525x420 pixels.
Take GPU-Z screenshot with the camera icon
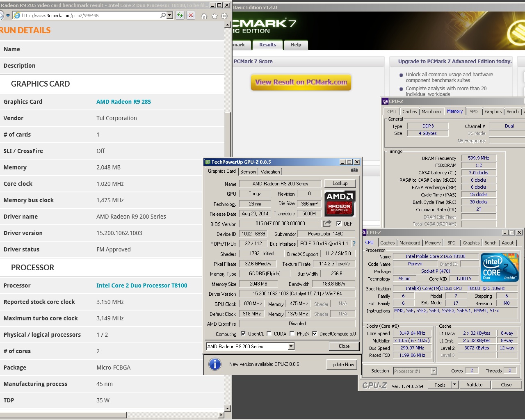tap(354, 170)
